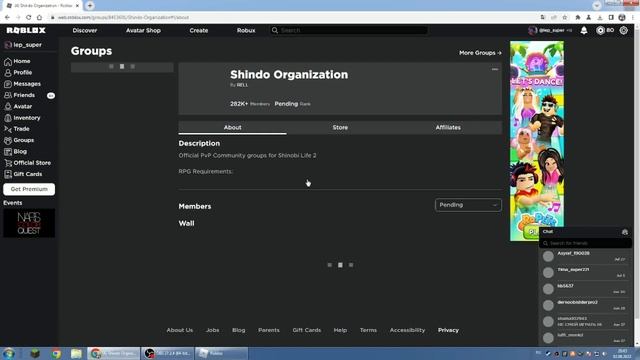Switch to Roblox app in taskbar
The height and width of the screenshot is (360, 640).
click(221, 353)
